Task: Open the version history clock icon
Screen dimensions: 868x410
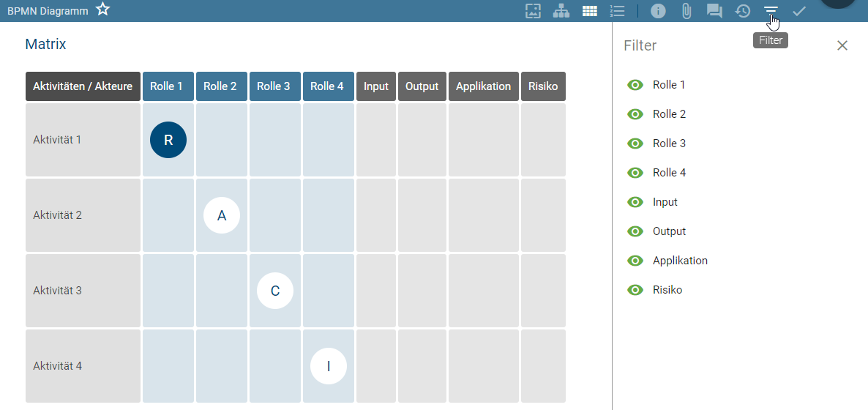Action: (x=742, y=11)
